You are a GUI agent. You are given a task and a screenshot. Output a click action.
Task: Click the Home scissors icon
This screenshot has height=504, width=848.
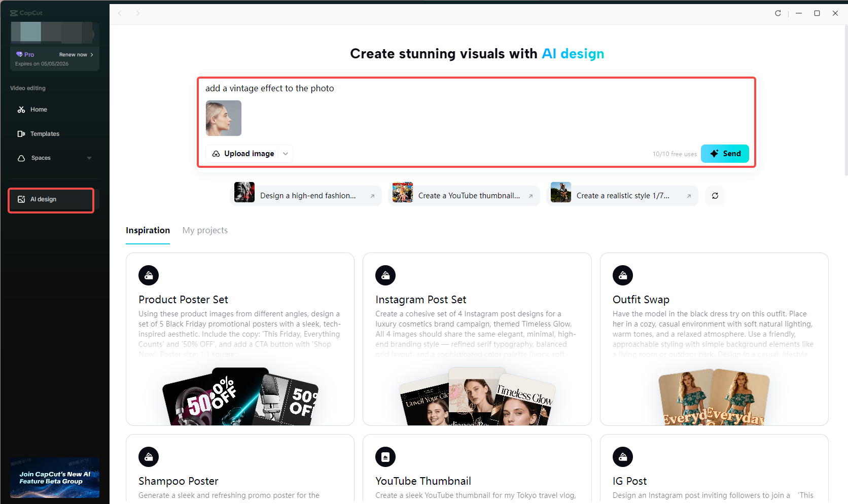pos(21,110)
